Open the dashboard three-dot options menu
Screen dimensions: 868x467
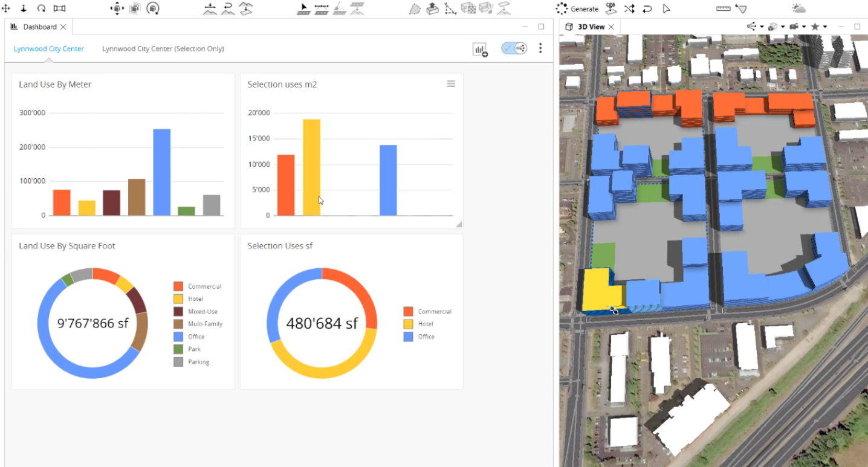540,48
